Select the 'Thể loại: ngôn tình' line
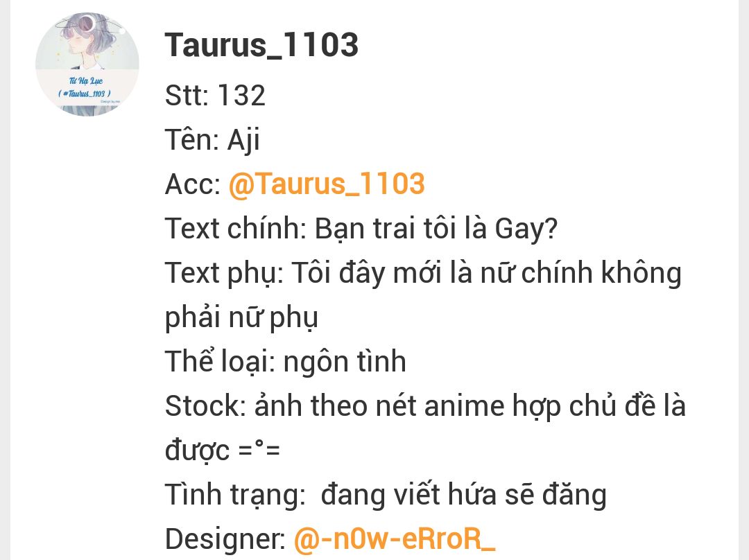The width and height of the screenshot is (749, 560). pyautogui.click(x=286, y=361)
